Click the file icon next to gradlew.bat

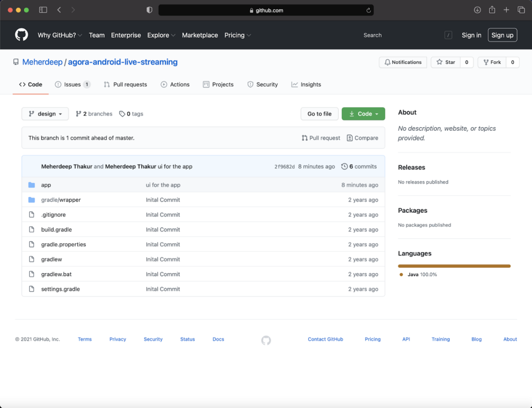[x=32, y=274]
